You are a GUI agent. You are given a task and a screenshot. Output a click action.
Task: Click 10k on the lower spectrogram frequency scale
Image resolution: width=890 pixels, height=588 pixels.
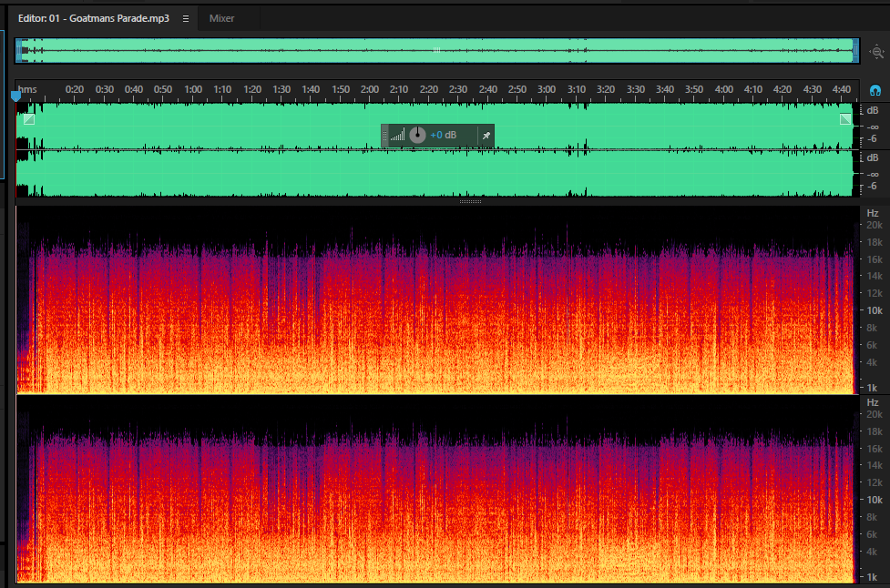[x=875, y=500]
